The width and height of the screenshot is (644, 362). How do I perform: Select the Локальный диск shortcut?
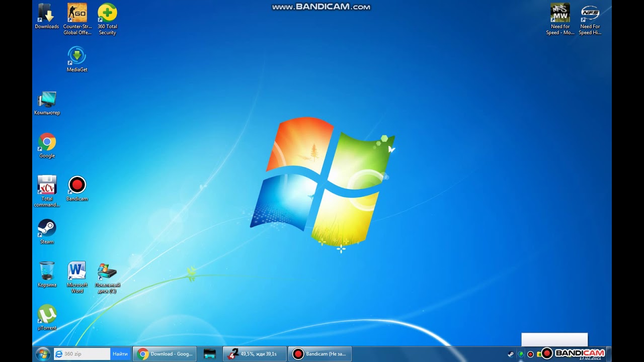click(x=107, y=278)
